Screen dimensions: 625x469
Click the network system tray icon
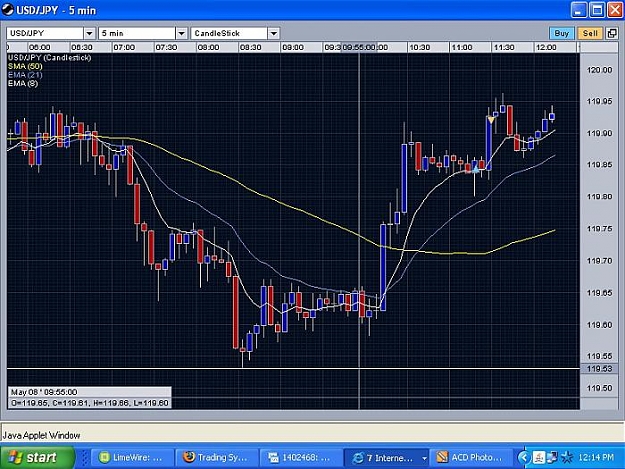tap(553, 457)
